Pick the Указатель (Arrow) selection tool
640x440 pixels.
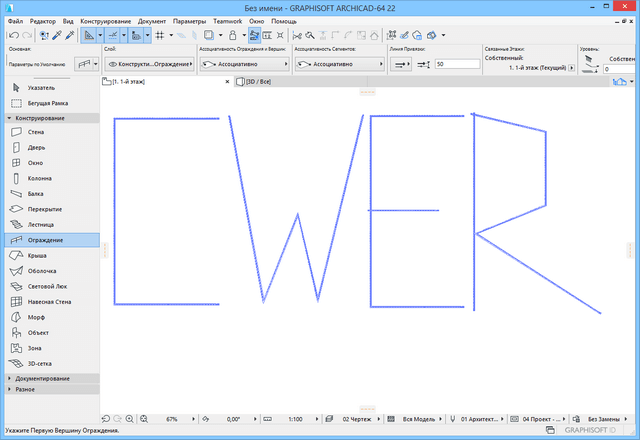42,89
